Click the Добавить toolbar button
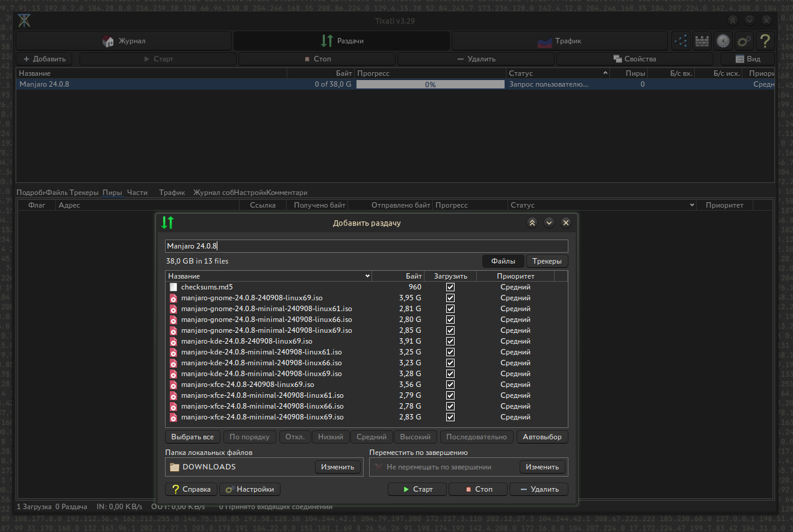Viewport: 793px width, 532px height. coord(45,59)
